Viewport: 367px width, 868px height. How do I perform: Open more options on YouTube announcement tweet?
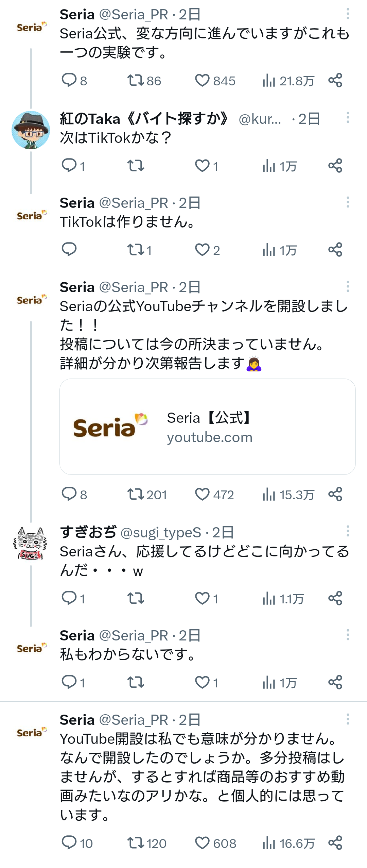coord(348,287)
